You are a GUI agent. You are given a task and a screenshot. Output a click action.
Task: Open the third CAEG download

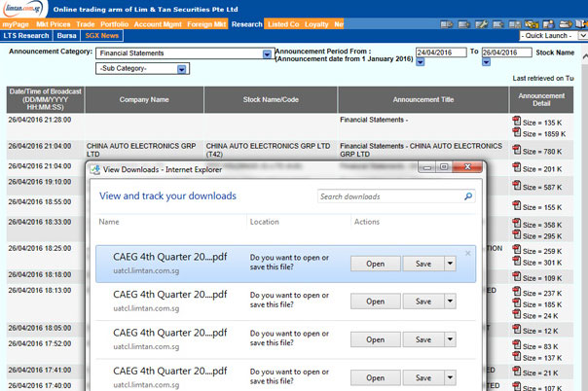pyautogui.click(x=376, y=339)
